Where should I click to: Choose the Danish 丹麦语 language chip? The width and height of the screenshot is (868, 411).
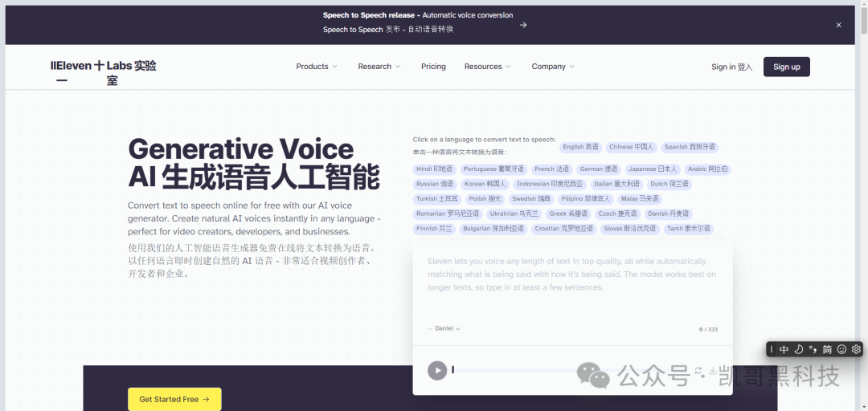coord(669,214)
